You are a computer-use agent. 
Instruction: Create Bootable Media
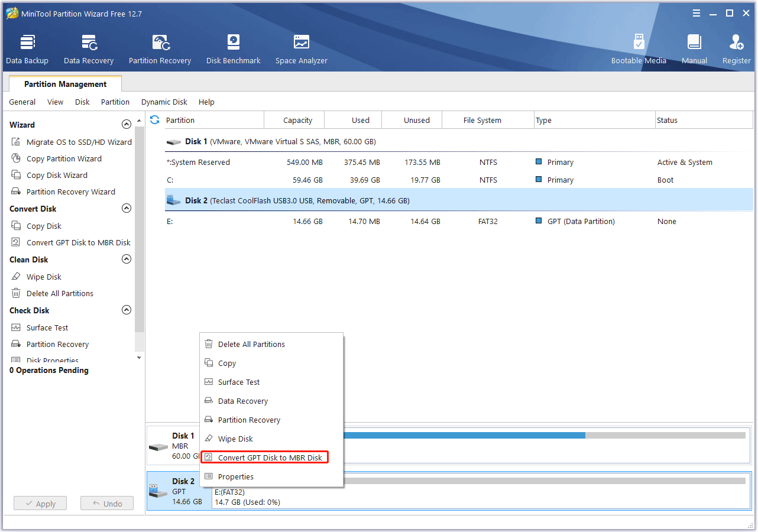(639, 50)
